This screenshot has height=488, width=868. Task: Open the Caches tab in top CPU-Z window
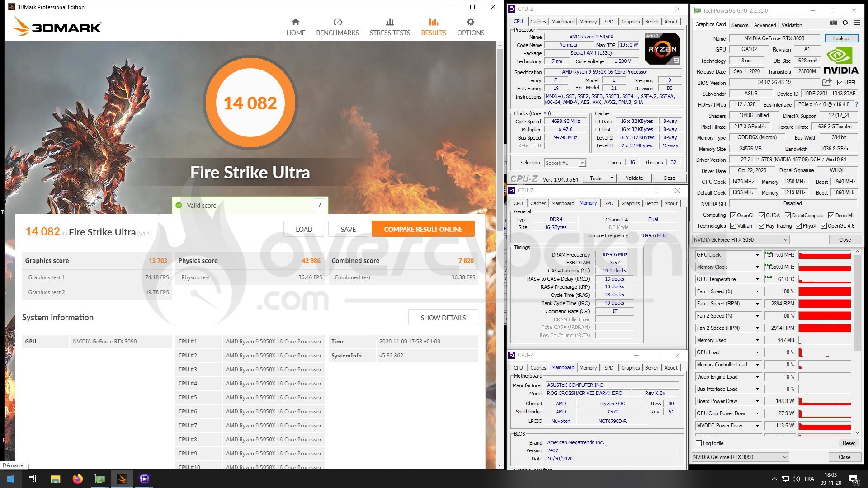click(538, 22)
